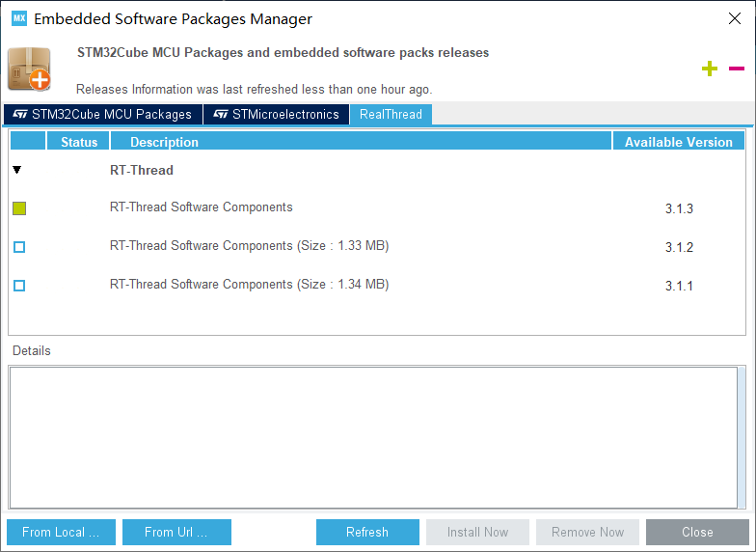
Task: Refresh the package list
Action: 367,532
